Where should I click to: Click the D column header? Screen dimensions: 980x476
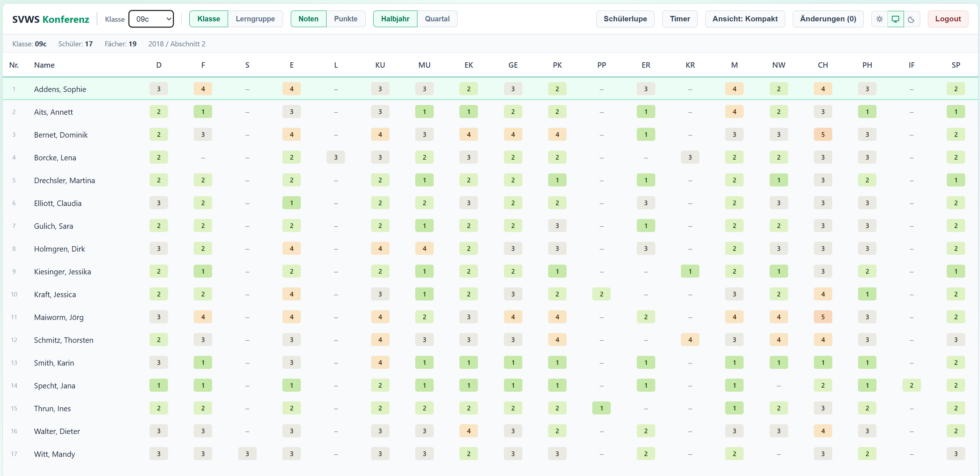(159, 65)
